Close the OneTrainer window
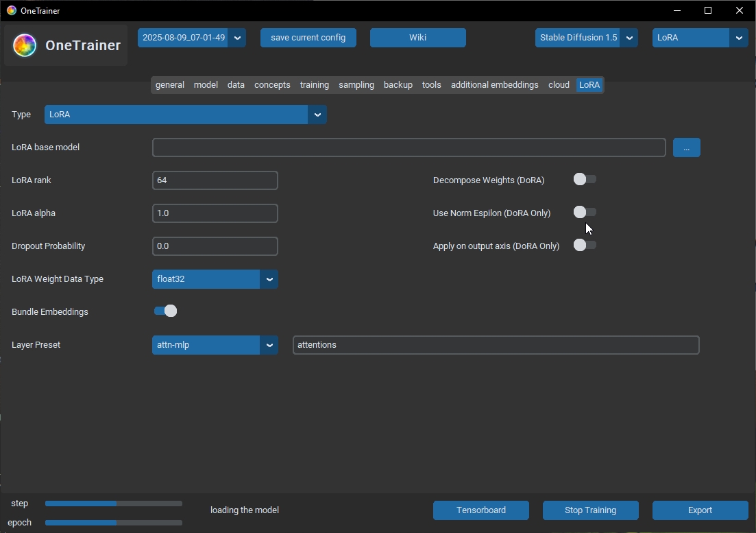The height and width of the screenshot is (533, 756). point(739,10)
